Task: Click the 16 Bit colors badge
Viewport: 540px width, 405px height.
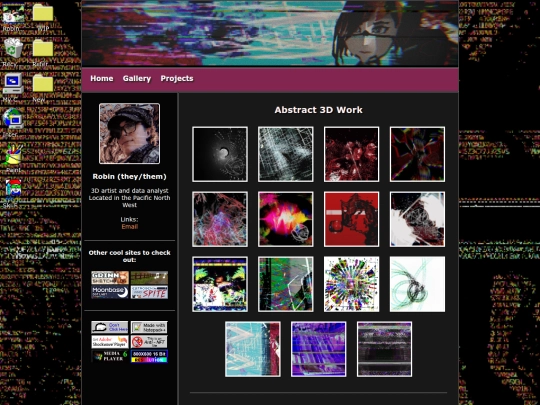Action: pos(149,356)
